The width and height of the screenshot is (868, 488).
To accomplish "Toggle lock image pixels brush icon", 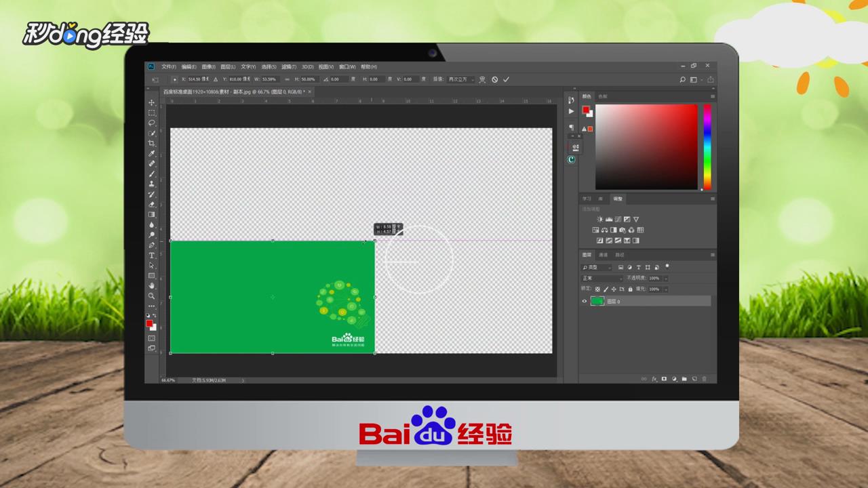I will click(x=606, y=289).
